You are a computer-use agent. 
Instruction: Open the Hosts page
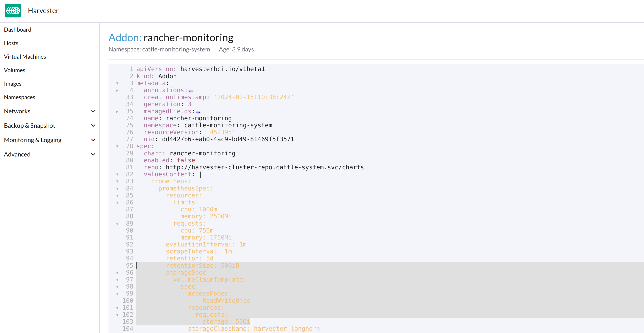tap(11, 43)
